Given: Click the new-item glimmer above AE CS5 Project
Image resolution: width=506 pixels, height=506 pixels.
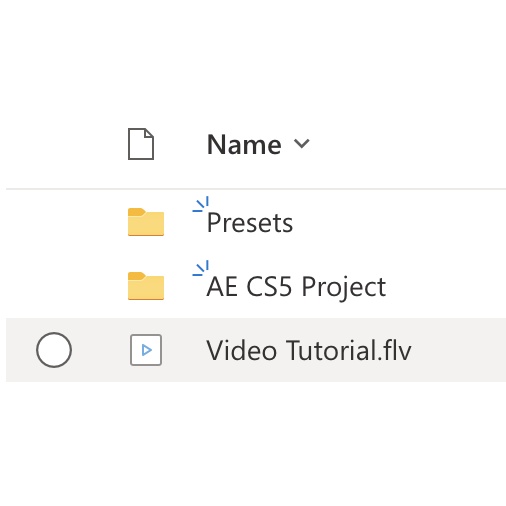Looking at the screenshot, I should [x=201, y=268].
